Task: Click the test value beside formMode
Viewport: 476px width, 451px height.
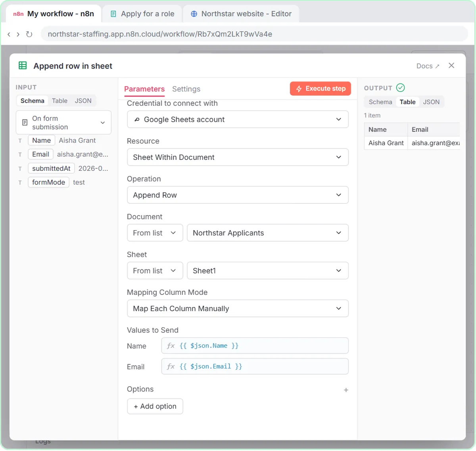Action: pyautogui.click(x=79, y=183)
